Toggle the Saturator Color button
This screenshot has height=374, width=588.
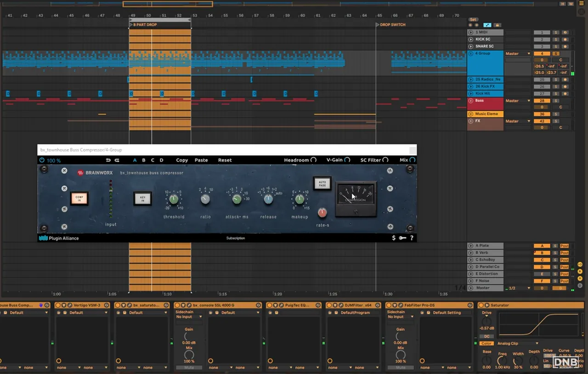click(486, 344)
